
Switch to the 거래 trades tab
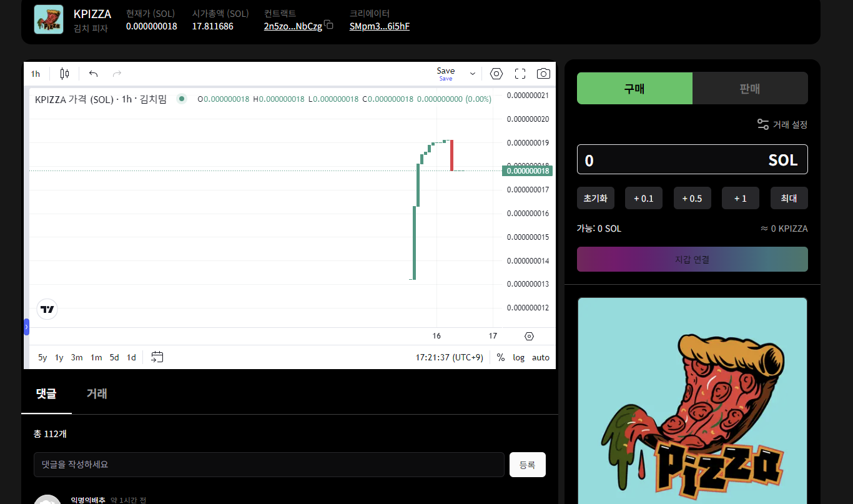[x=97, y=393]
